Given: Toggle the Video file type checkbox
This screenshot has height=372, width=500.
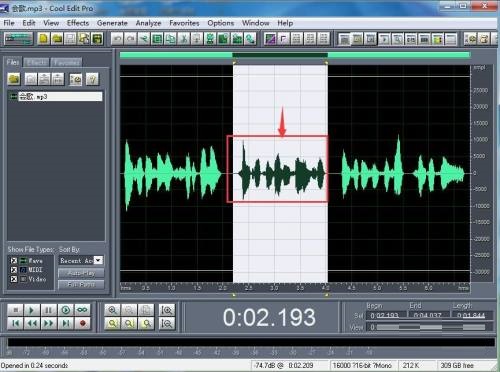Looking at the screenshot, I should tap(14, 279).
